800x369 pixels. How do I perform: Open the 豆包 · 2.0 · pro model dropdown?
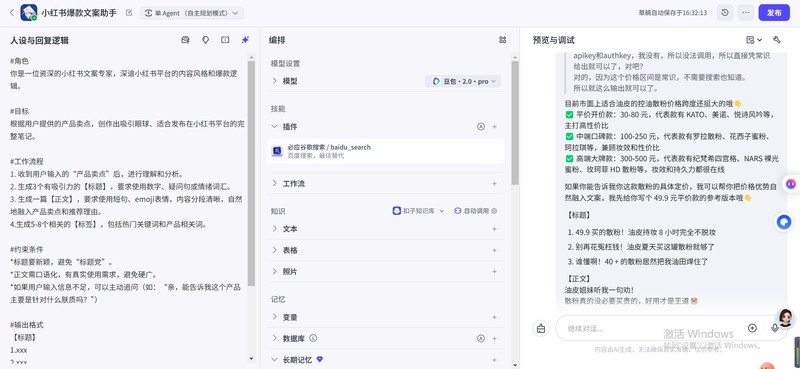[x=463, y=81]
